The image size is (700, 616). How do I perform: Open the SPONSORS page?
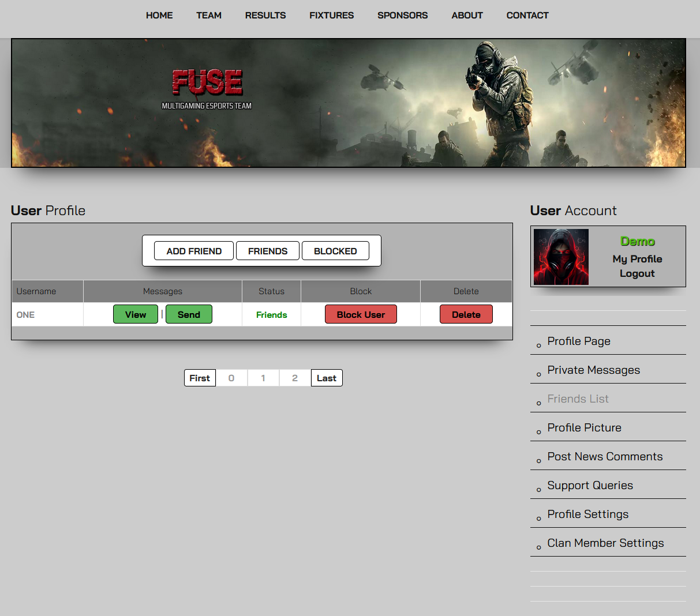pyautogui.click(x=402, y=16)
